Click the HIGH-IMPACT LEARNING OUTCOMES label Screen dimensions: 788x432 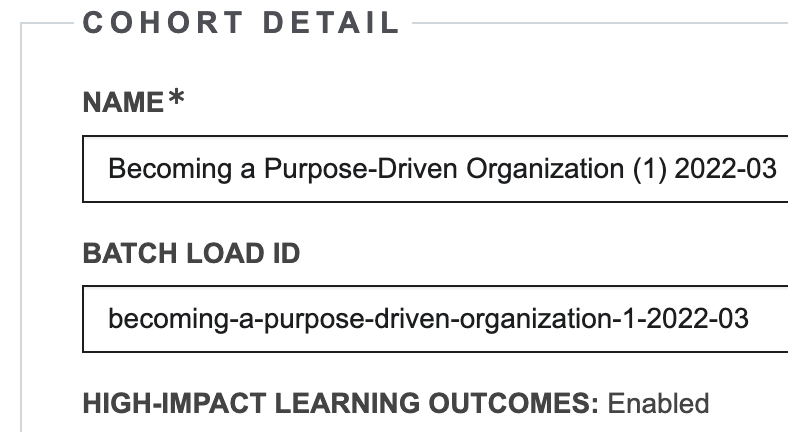(340, 404)
